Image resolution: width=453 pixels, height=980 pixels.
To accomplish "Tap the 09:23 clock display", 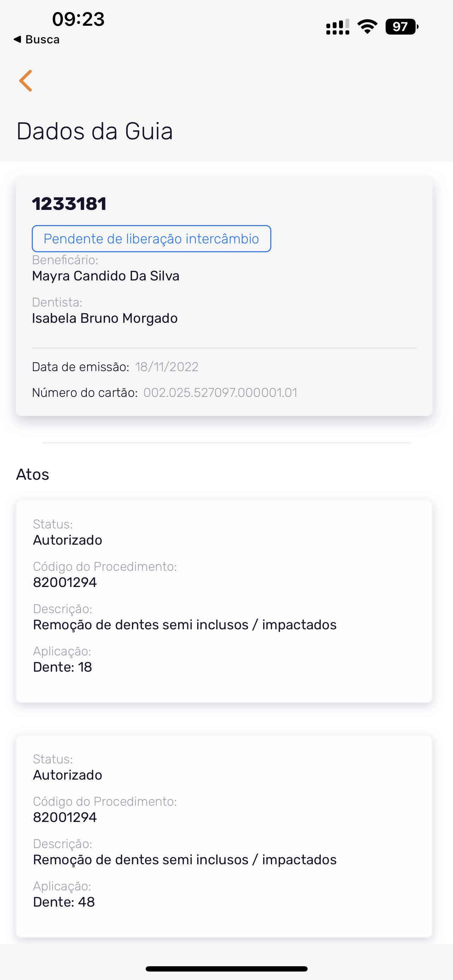I will (x=78, y=19).
